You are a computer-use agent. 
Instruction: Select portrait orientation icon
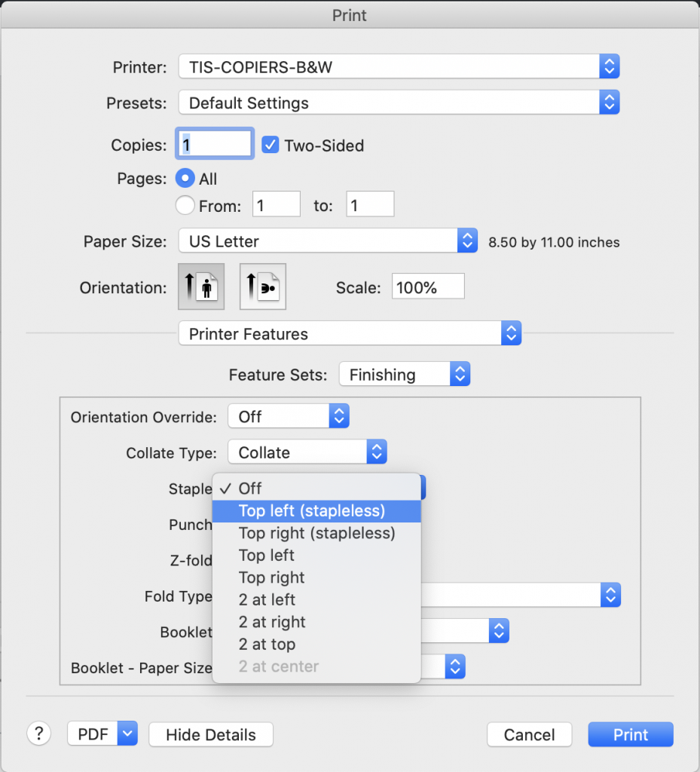point(201,287)
